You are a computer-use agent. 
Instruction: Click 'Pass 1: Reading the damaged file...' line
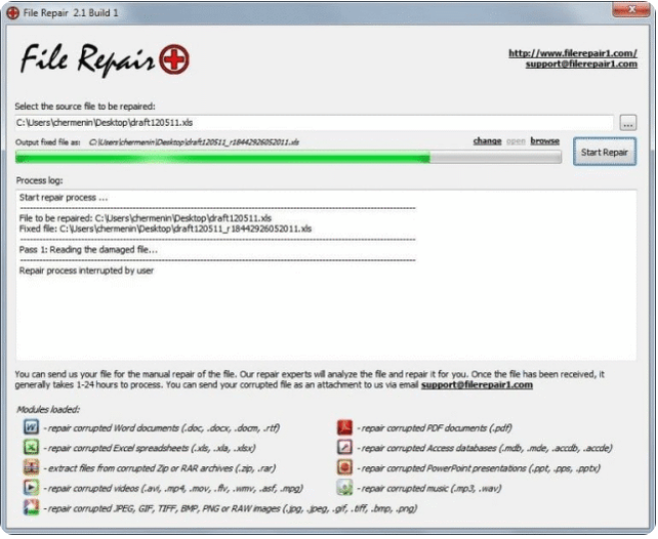click(88, 250)
